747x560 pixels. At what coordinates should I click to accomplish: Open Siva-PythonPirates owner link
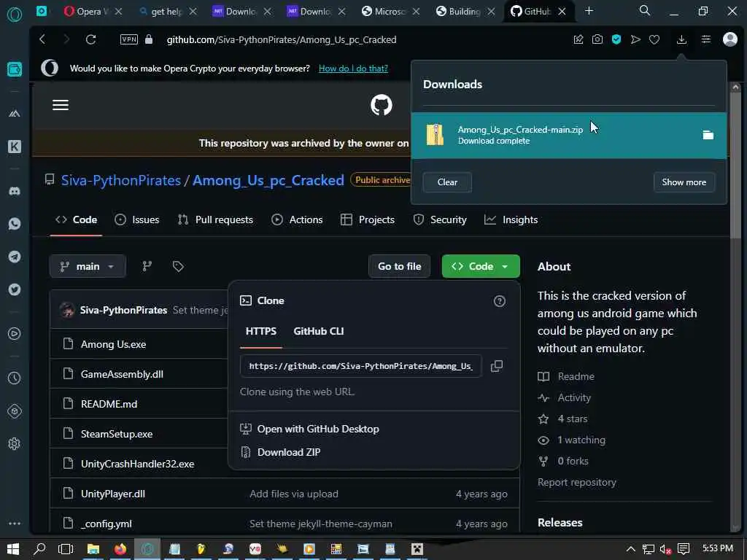[x=121, y=181]
